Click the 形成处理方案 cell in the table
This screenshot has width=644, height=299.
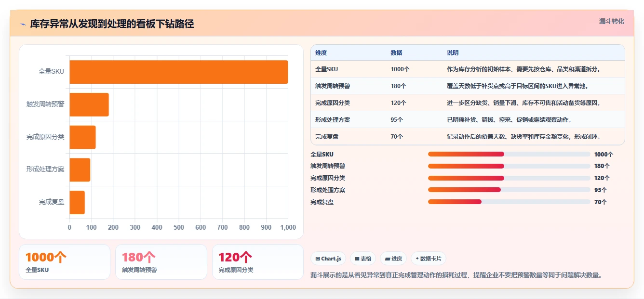click(333, 119)
